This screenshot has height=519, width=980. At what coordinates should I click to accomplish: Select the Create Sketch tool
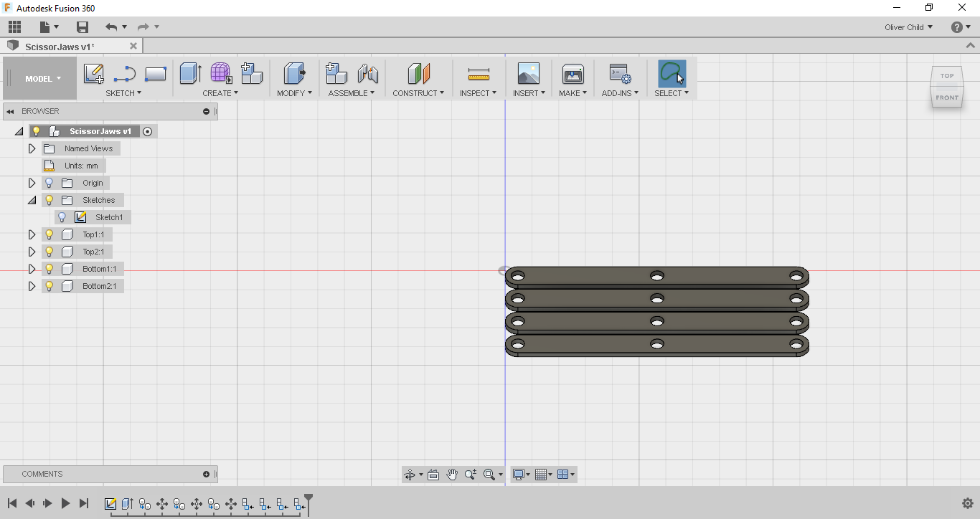(x=94, y=73)
